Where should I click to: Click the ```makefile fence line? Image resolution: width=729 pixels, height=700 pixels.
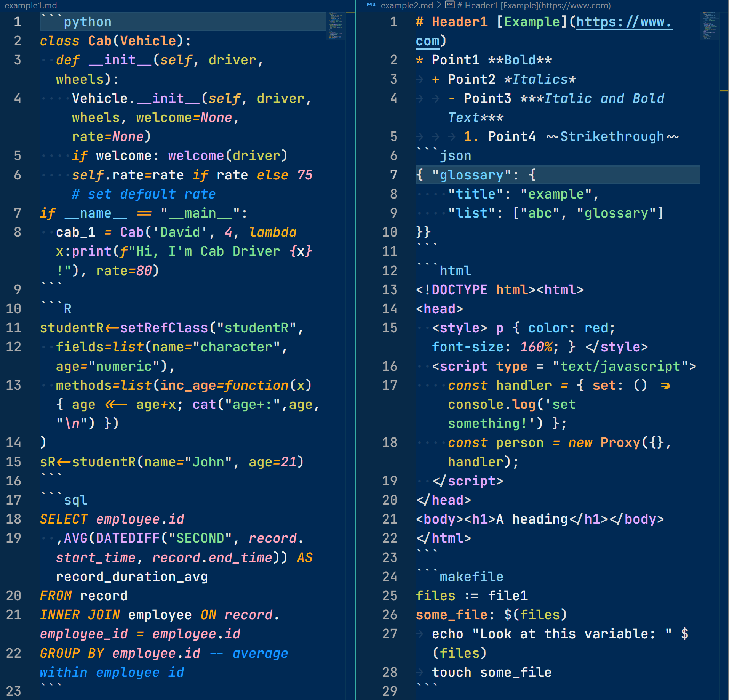[x=460, y=577]
